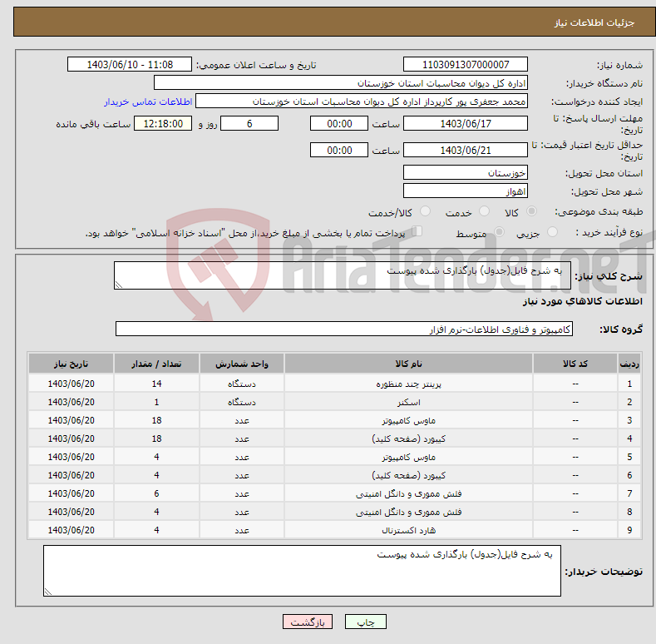The width and height of the screenshot is (656, 644).
Task: Click the response deadline date 1403/06/17
Action: (466, 123)
